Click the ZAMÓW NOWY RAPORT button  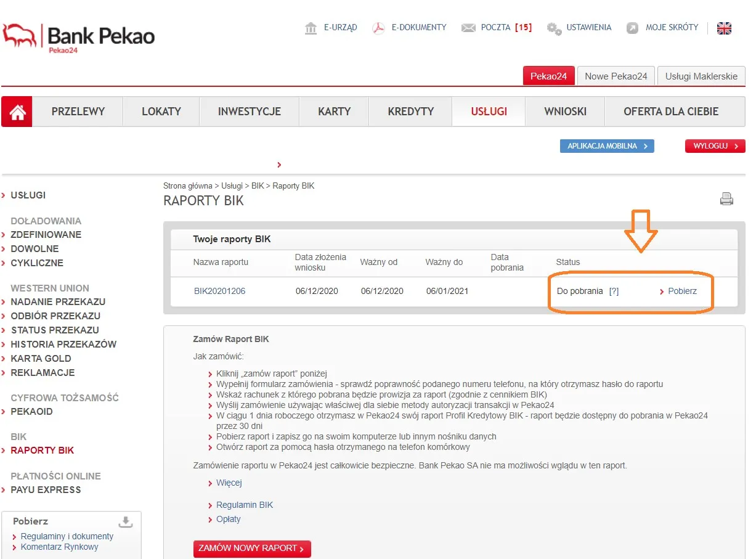(252, 549)
